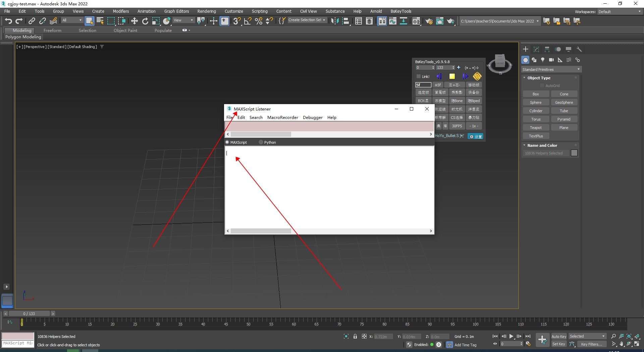This screenshot has width=644, height=352.
Task: Open the View coordinate system dropdown
Action: [x=183, y=20]
